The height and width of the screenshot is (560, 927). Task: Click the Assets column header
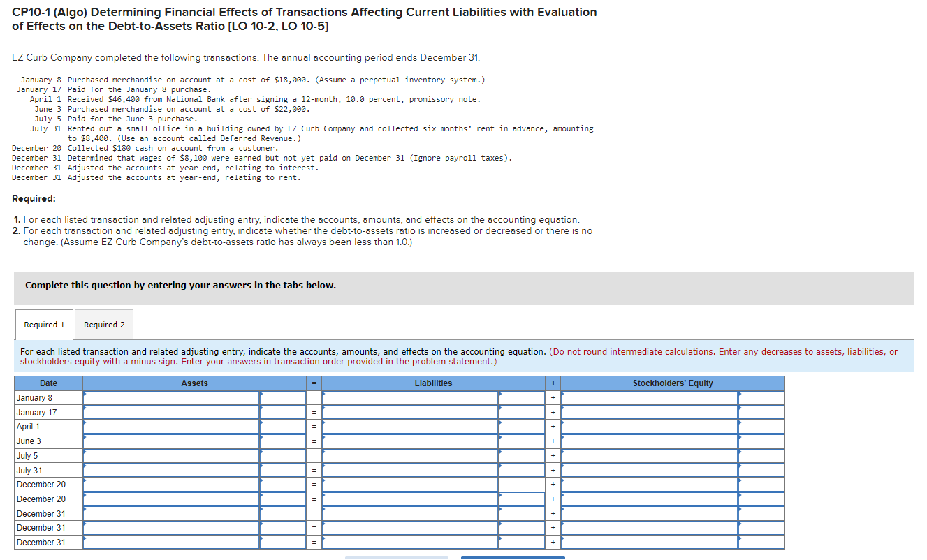coord(194,383)
